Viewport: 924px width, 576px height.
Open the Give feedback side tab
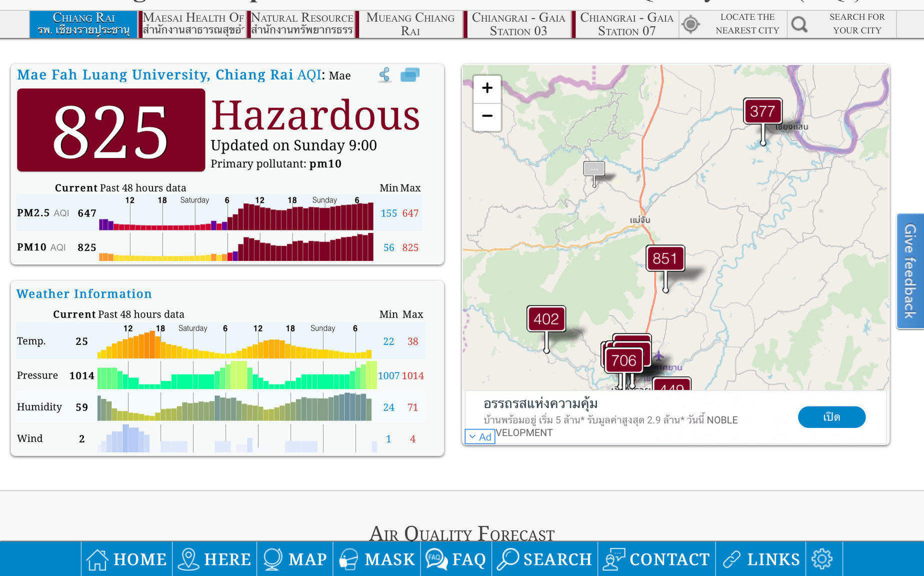point(909,271)
